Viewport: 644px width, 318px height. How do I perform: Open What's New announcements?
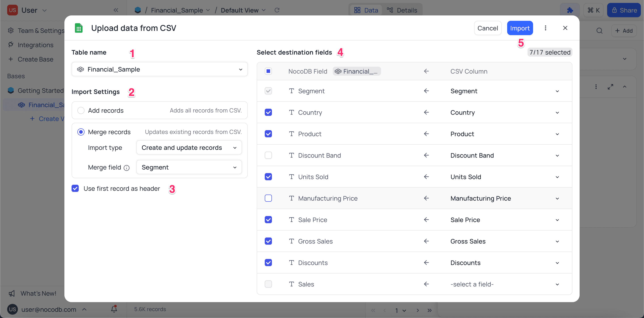tap(38, 293)
